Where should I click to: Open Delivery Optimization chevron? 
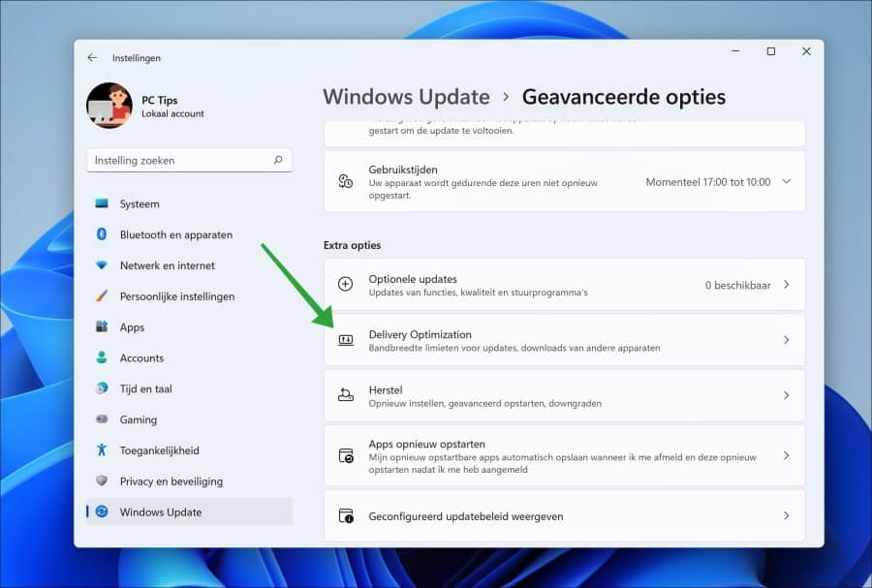tap(787, 340)
